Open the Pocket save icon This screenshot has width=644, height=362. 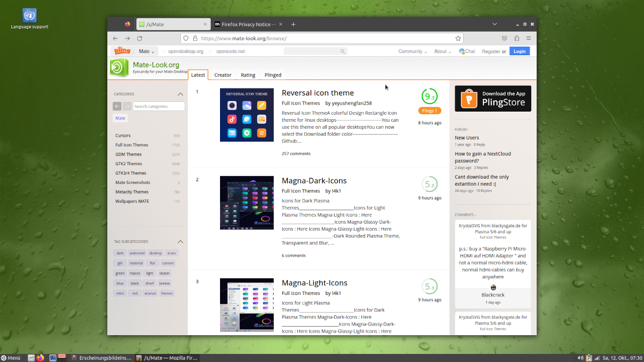[504, 39]
